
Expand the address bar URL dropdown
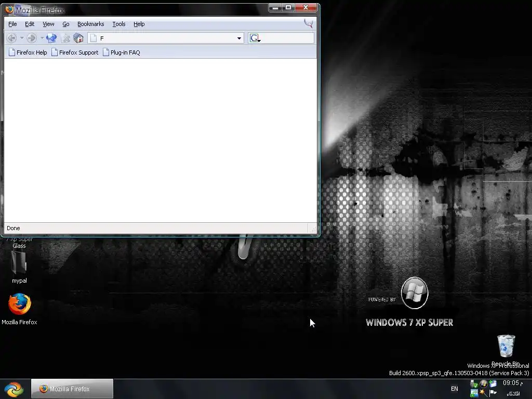239,38
